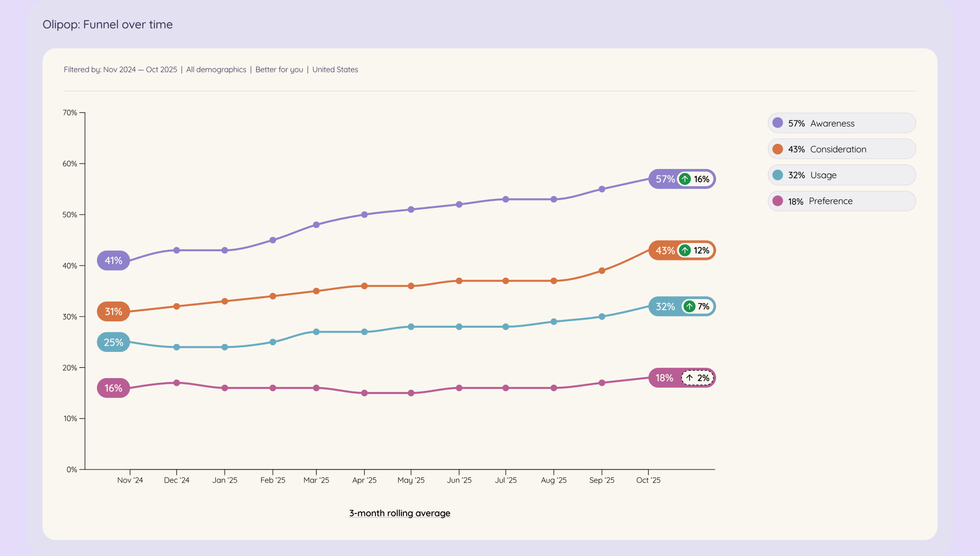The height and width of the screenshot is (556, 980).
Task: Click the 41% Awareness start label
Action: tap(113, 260)
